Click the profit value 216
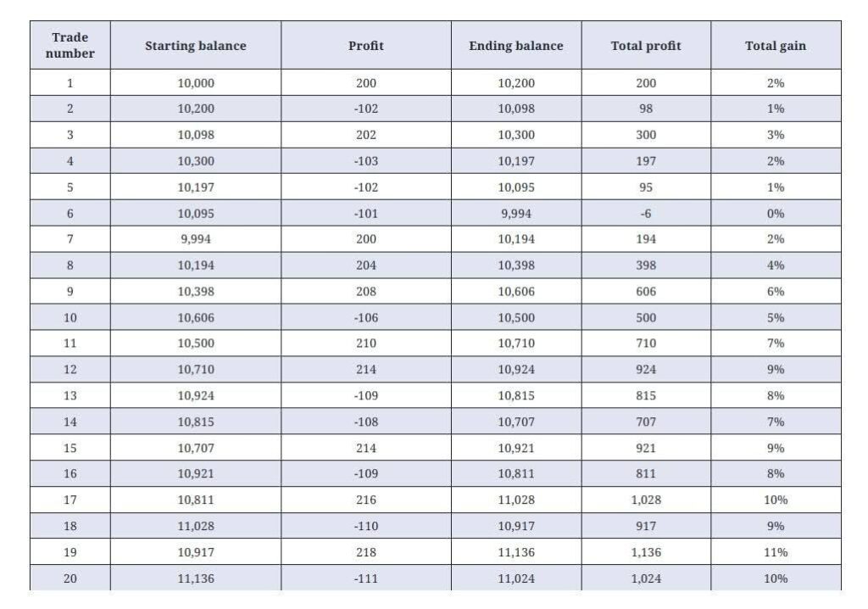 [365, 500]
